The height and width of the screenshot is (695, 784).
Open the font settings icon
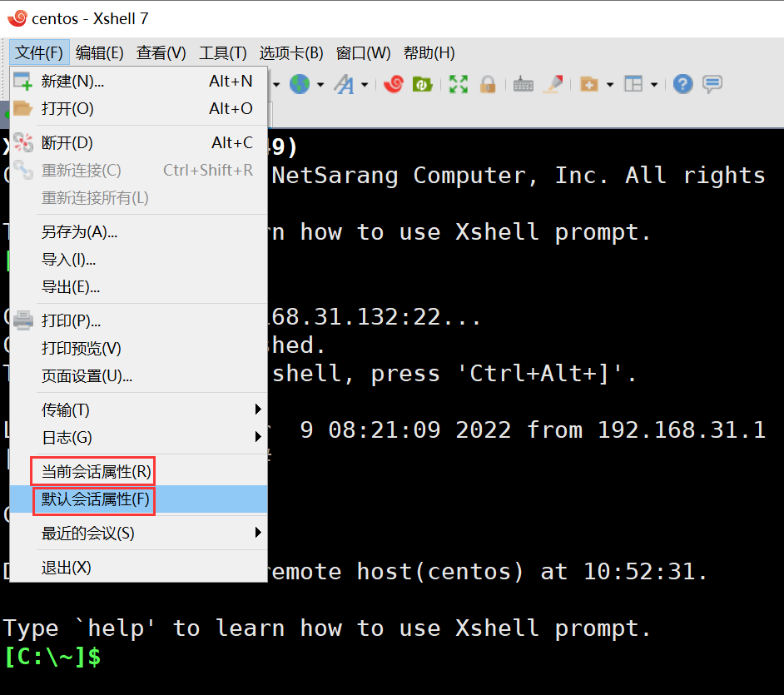point(345,84)
